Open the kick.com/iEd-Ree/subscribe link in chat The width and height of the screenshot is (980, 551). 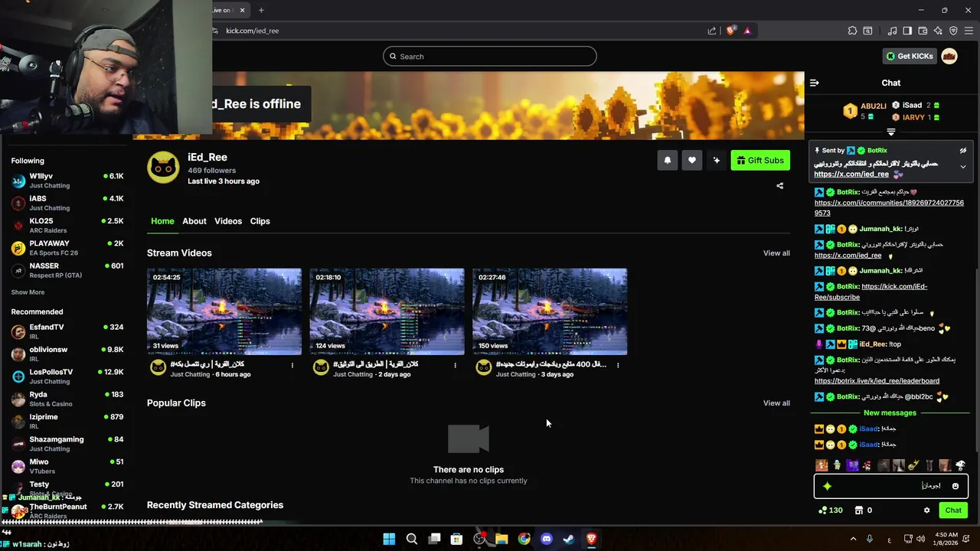[871, 292]
